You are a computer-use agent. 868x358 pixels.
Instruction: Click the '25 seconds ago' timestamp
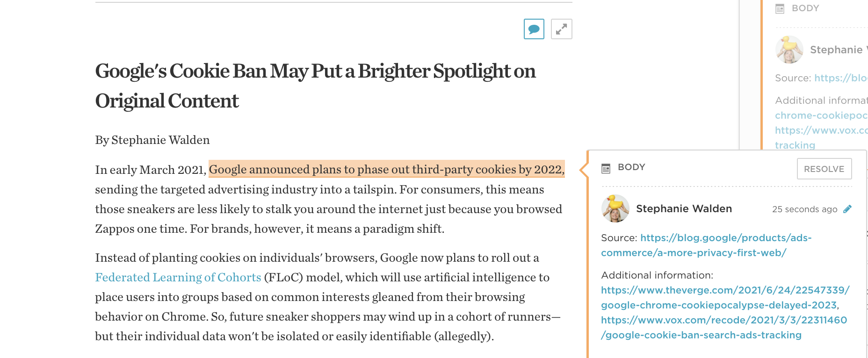pyautogui.click(x=804, y=209)
